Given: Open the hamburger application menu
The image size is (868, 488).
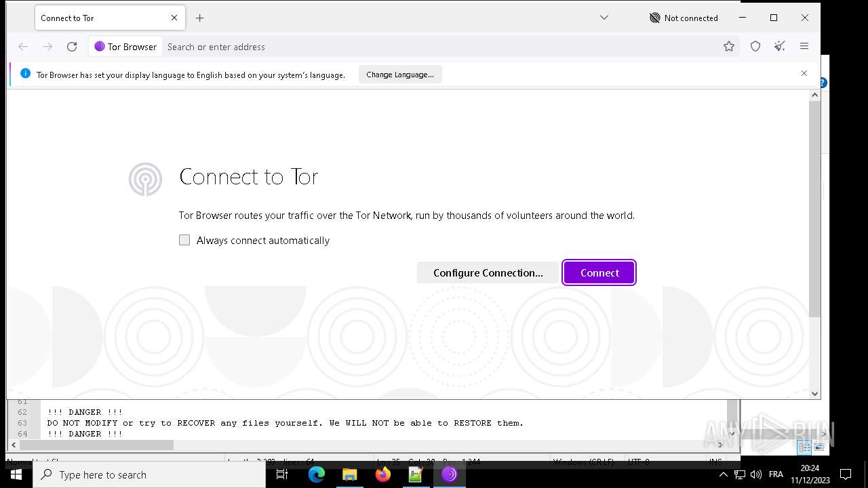Looking at the screenshot, I should 804,47.
